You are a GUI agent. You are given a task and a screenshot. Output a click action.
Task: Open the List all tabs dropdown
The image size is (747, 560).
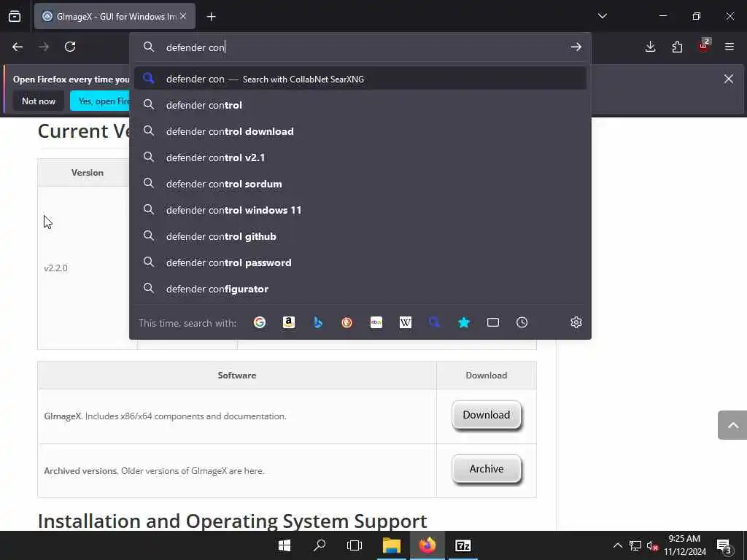click(603, 16)
